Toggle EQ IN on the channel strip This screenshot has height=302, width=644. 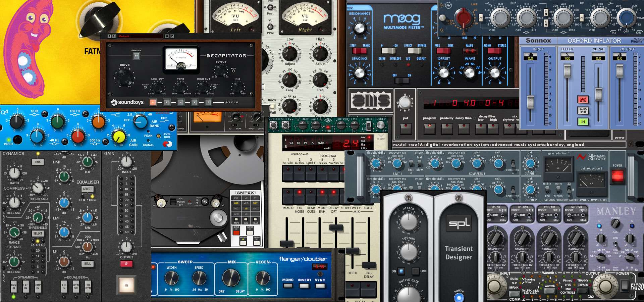click(64, 286)
